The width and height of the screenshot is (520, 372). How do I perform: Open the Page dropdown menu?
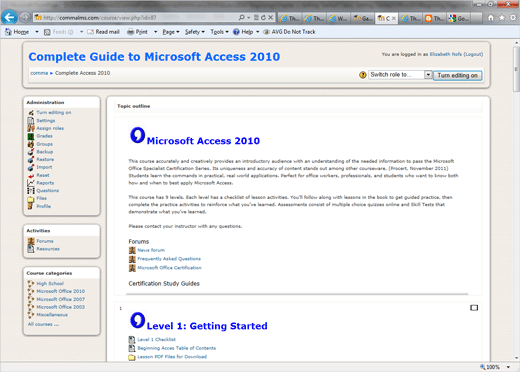[x=171, y=32]
